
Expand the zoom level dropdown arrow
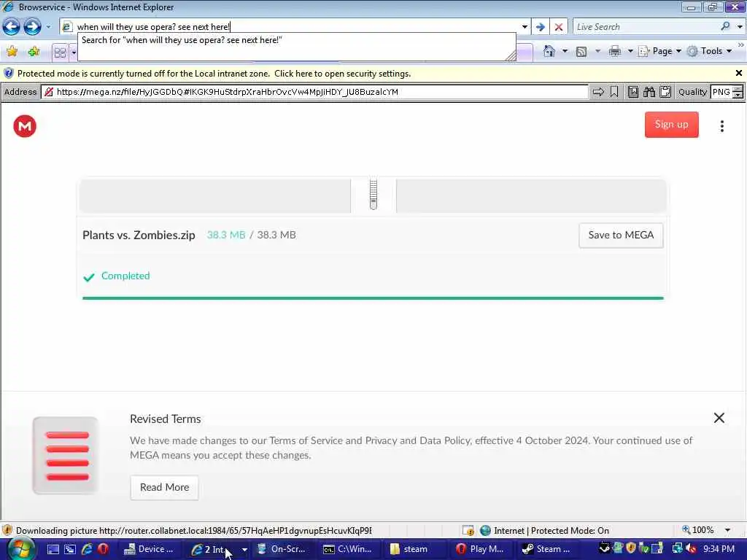click(727, 531)
